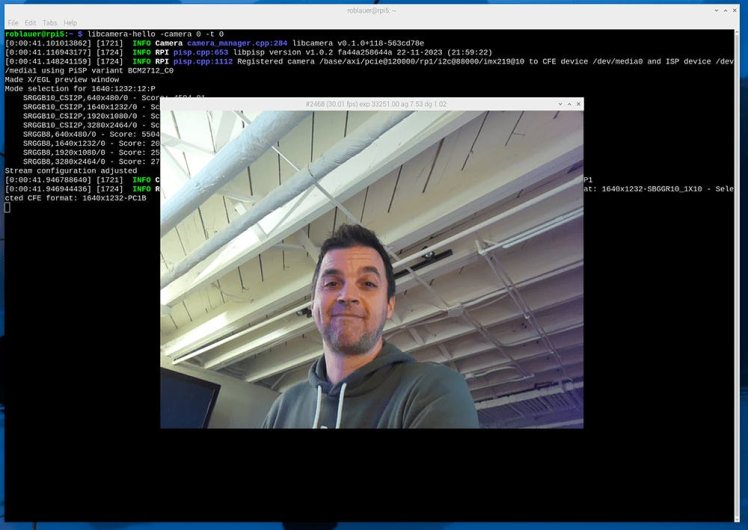Image resolution: width=748 pixels, height=530 pixels.
Task: Click the terminal cursor block at the prompt
Action: (x=7, y=207)
